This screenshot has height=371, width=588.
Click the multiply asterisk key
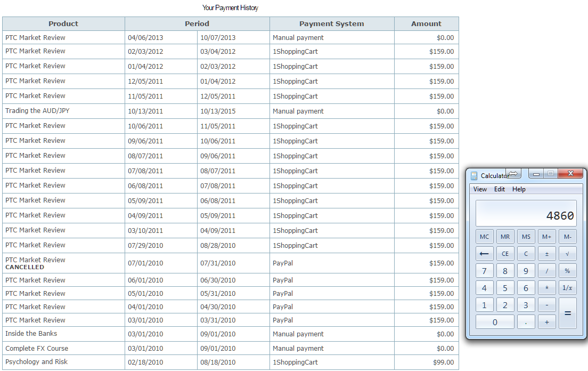547,288
